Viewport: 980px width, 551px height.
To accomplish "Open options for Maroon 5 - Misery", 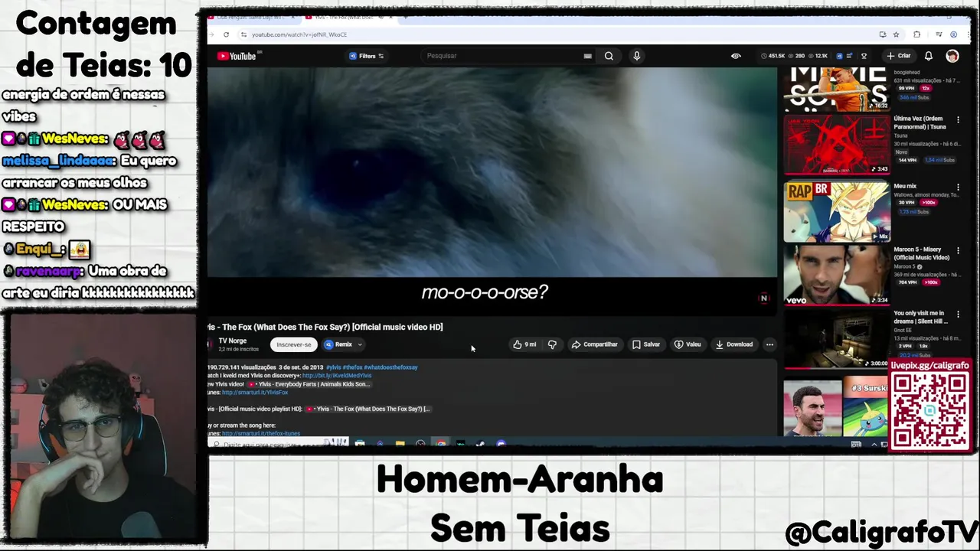I will pos(958,250).
